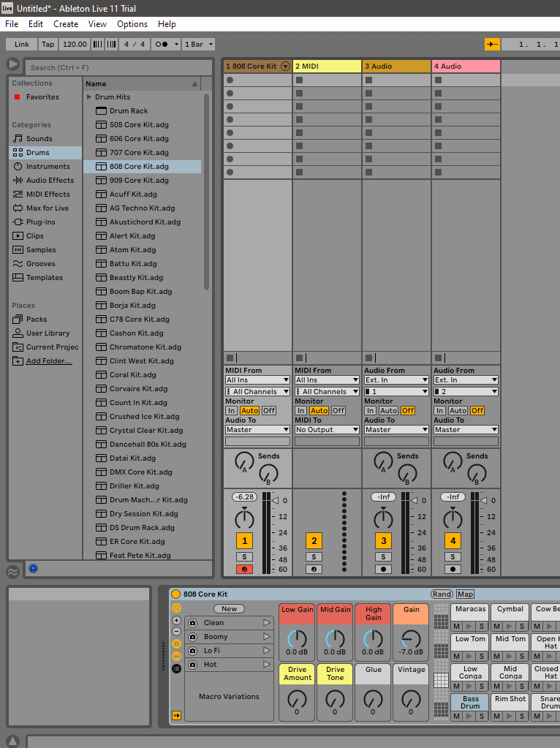
Task: Open the Edit menu
Action: point(36,24)
